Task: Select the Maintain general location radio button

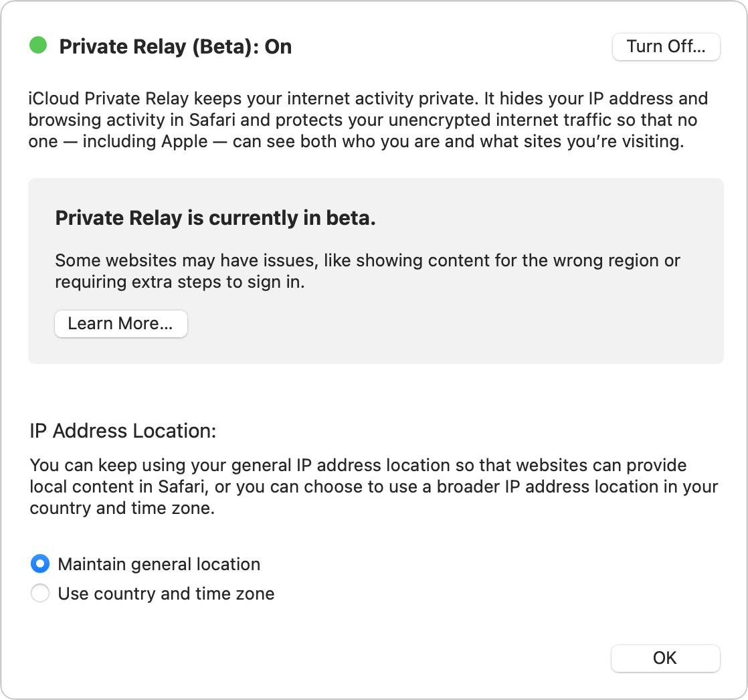Action: (40, 564)
